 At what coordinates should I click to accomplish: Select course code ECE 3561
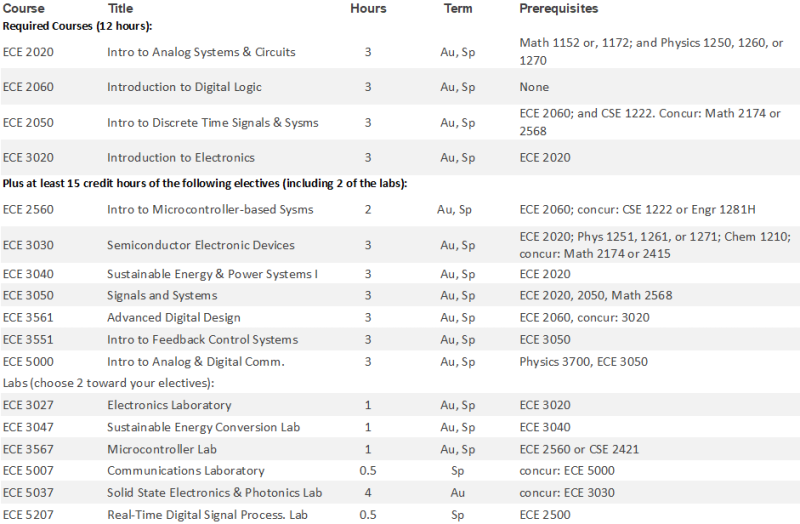[x=28, y=317]
